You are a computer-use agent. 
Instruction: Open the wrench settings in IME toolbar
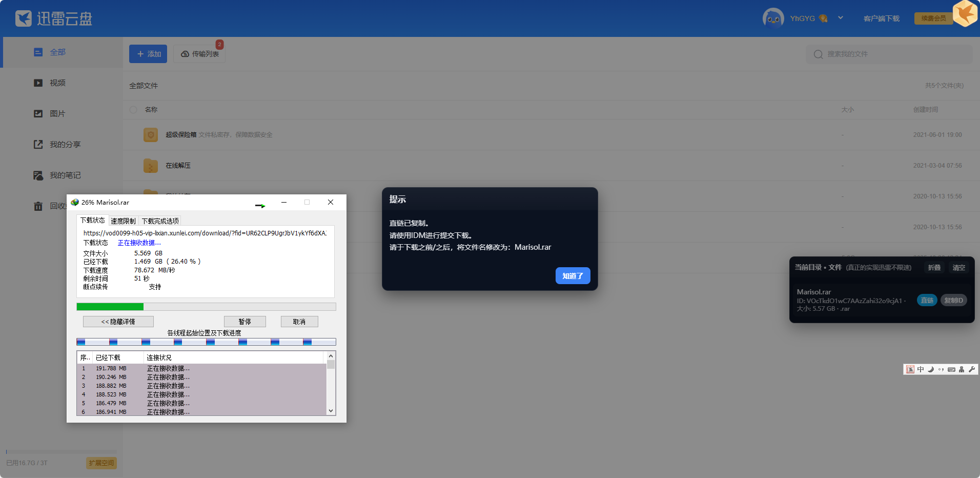coord(972,369)
